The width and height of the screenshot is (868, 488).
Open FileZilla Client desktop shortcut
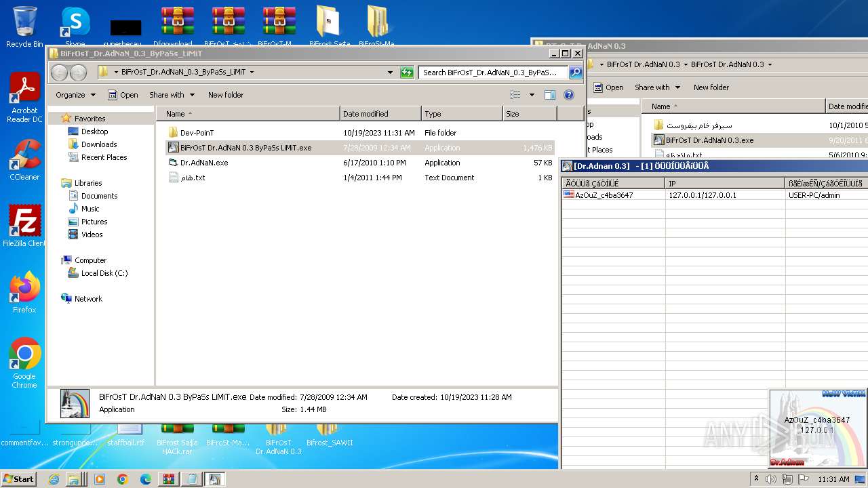tap(24, 226)
